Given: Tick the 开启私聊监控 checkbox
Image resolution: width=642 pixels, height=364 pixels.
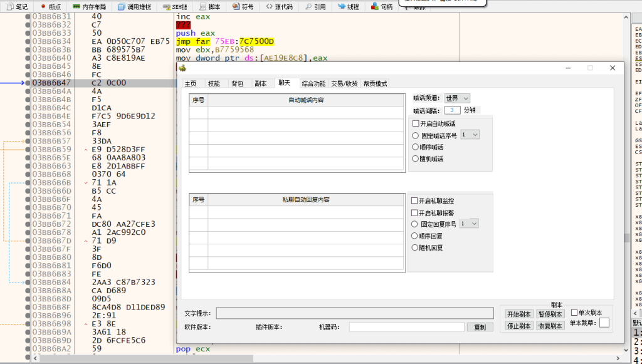Looking at the screenshot, I should pos(414,201).
